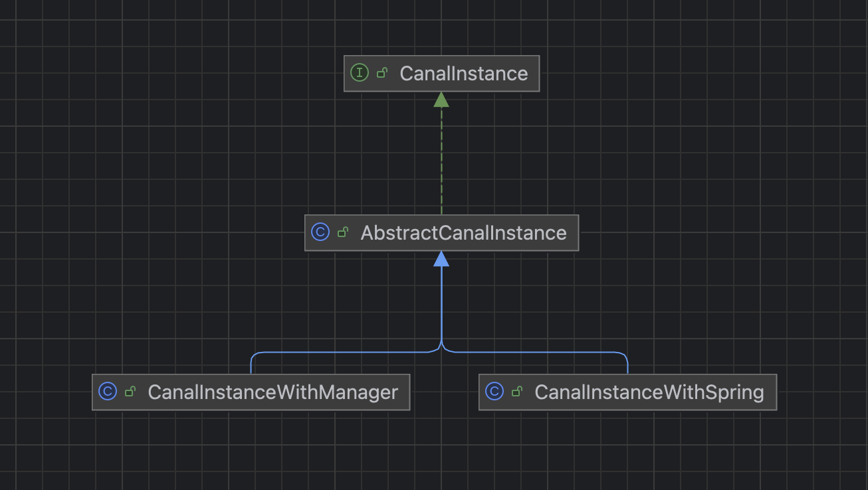Click the public visibility lock on CanalInstance
The image size is (868, 490).
[x=382, y=73]
